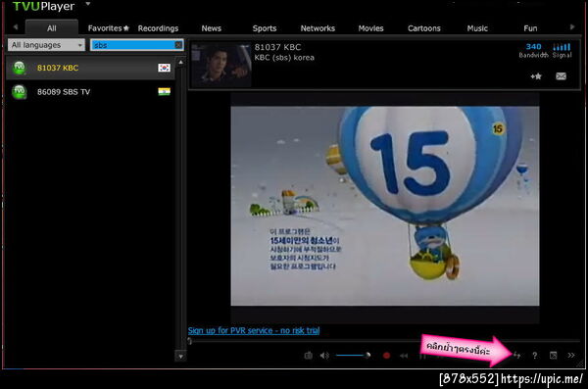
Task: Click the TV mode icon left of volume
Action: 309,355
